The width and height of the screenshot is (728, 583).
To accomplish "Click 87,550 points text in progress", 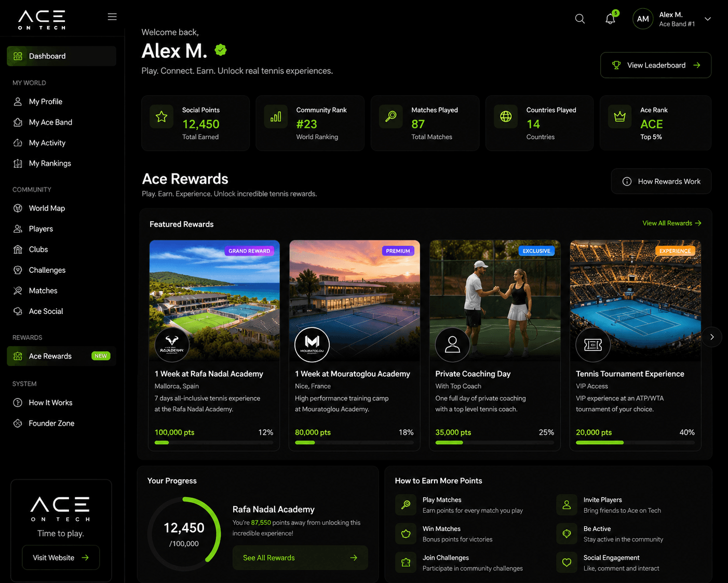I will point(261,523).
